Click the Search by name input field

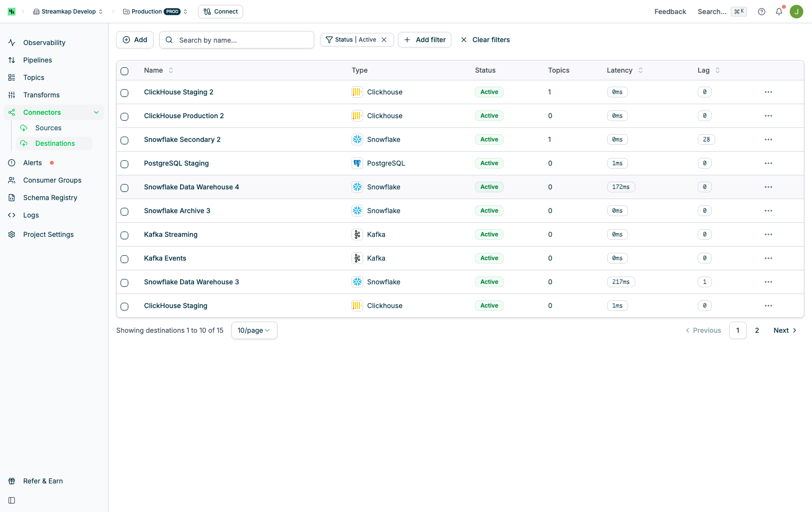237,40
